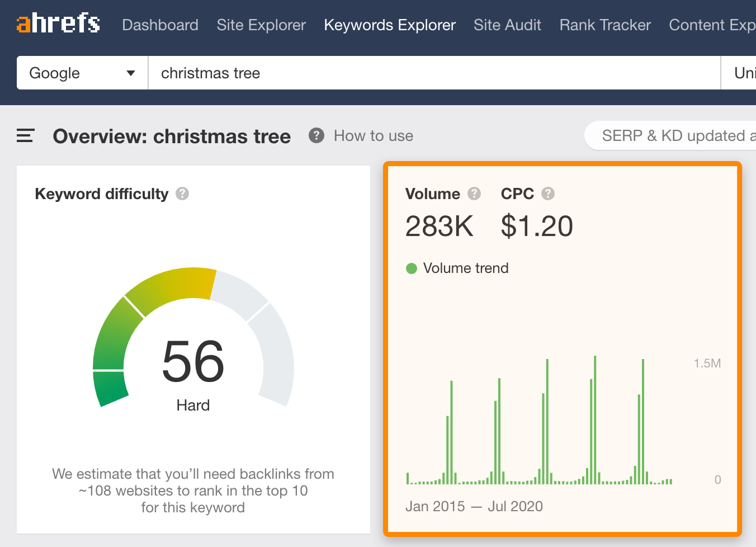Click the Ahrefs logo
Screen dimensions: 756x547
point(58,24)
